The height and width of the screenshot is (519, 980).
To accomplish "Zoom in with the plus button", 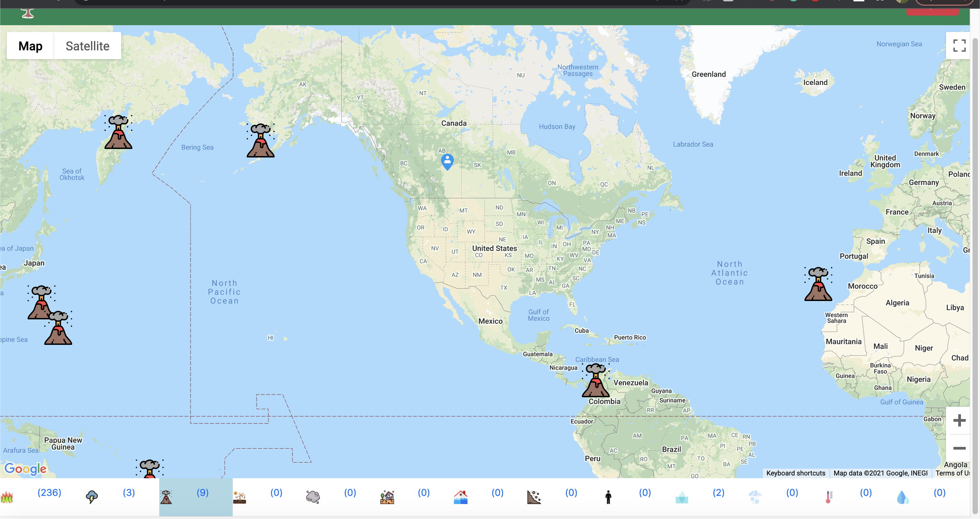I will click(x=959, y=420).
